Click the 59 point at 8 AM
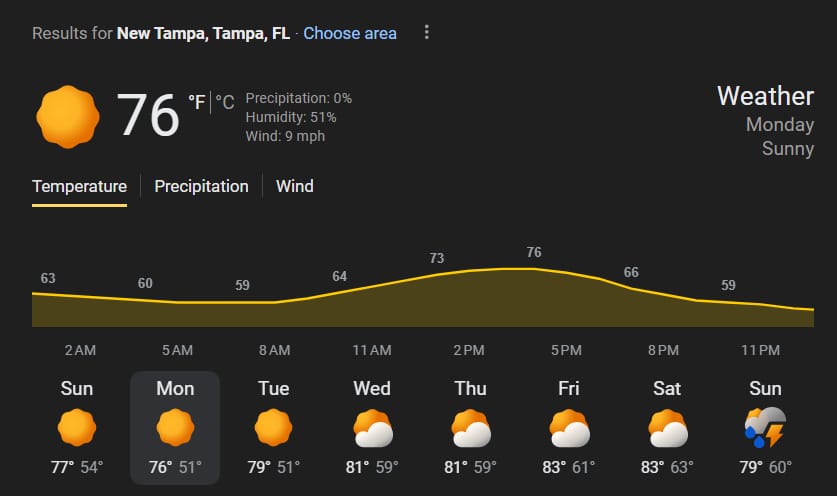This screenshot has width=837, height=496. click(242, 286)
